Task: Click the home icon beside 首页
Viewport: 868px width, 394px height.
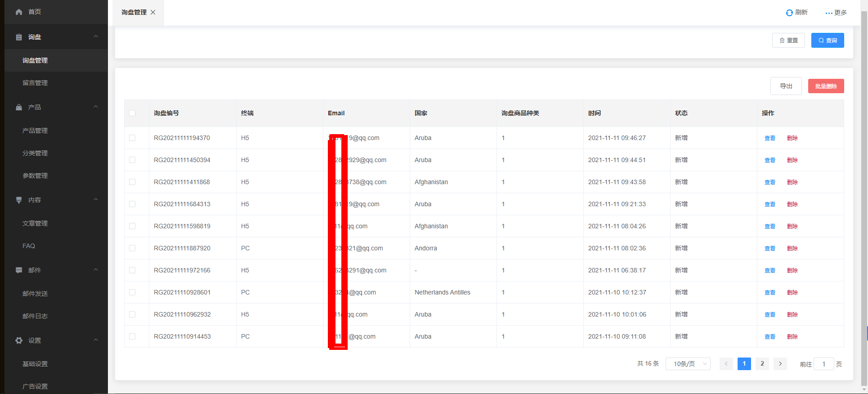Action: [x=19, y=12]
